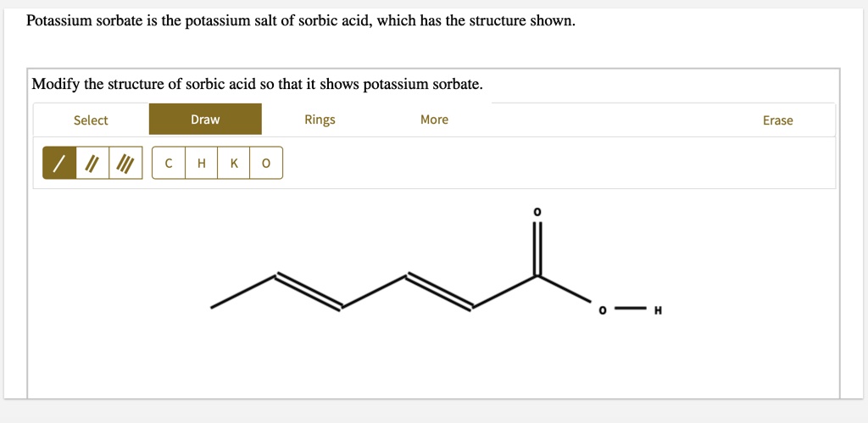Viewport: 868px width, 423px height.
Task: Click the carboxyl carbon vertex
Action: (x=537, y=276)
